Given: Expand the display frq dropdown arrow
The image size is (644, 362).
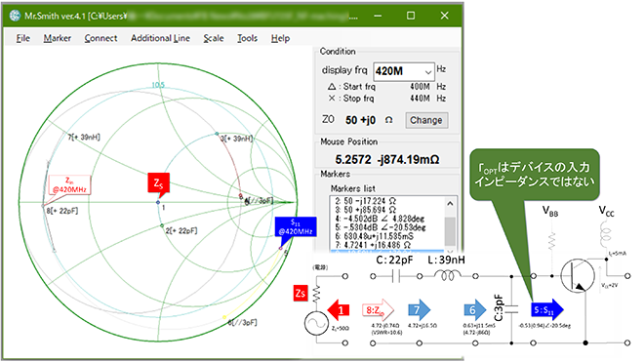Looking at the screenshot, I should (428, 72).
